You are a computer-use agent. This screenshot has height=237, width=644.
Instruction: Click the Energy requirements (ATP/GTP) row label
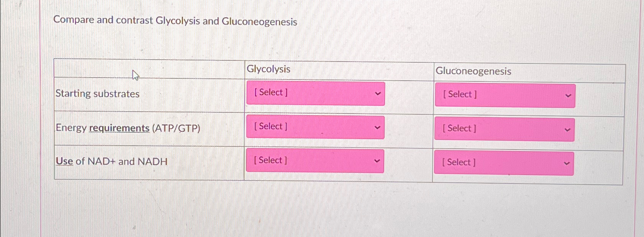(x=128, y=128)
